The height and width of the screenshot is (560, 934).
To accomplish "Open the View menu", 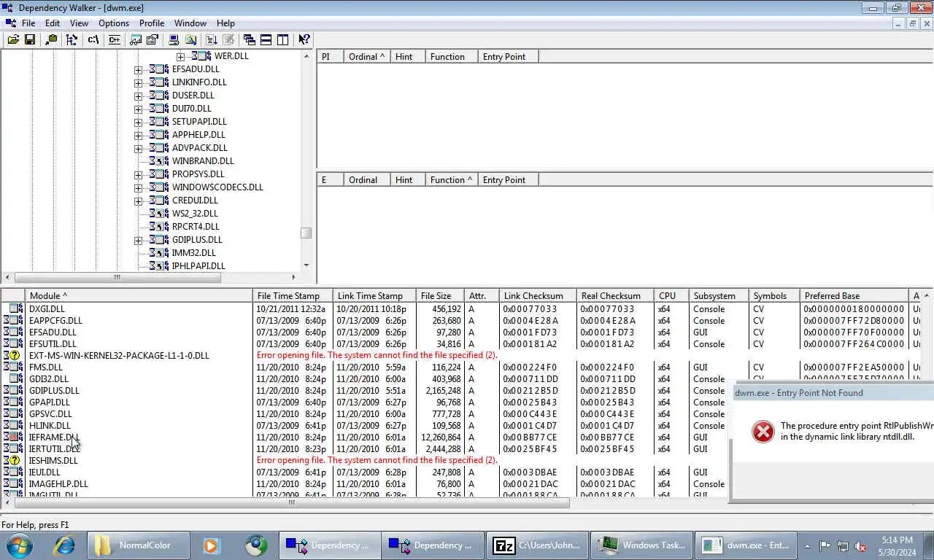I will [x=79, y=23].
